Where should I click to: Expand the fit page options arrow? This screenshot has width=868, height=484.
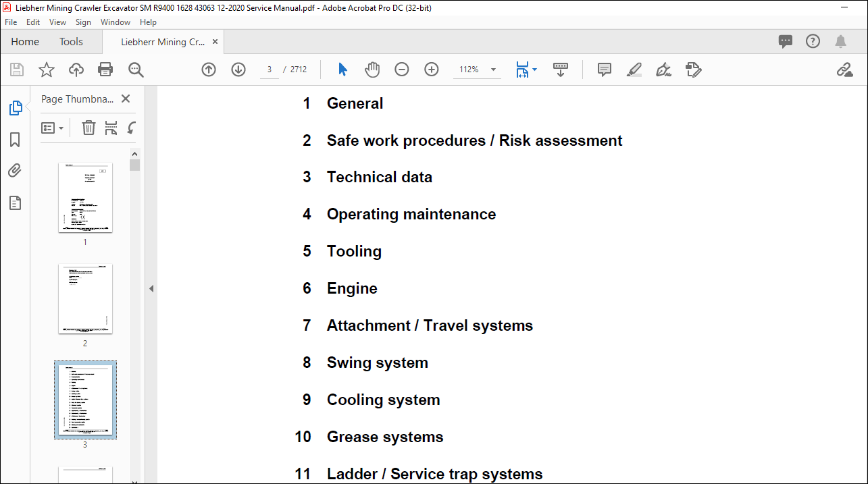[535, 70]
